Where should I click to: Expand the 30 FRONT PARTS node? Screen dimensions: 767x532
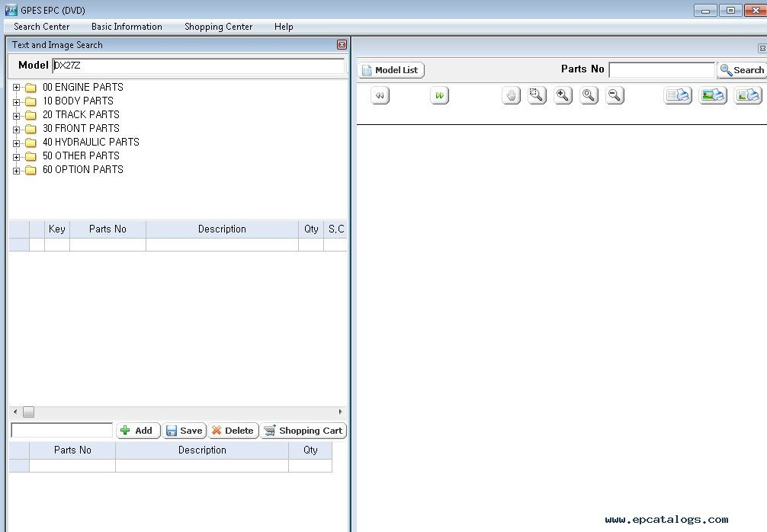(x=16, y=130)
